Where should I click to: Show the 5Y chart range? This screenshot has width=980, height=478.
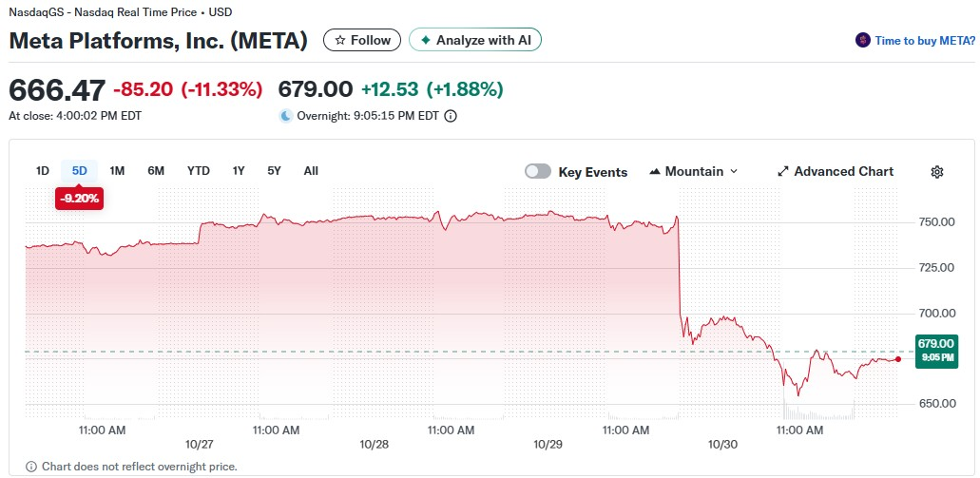274,171
